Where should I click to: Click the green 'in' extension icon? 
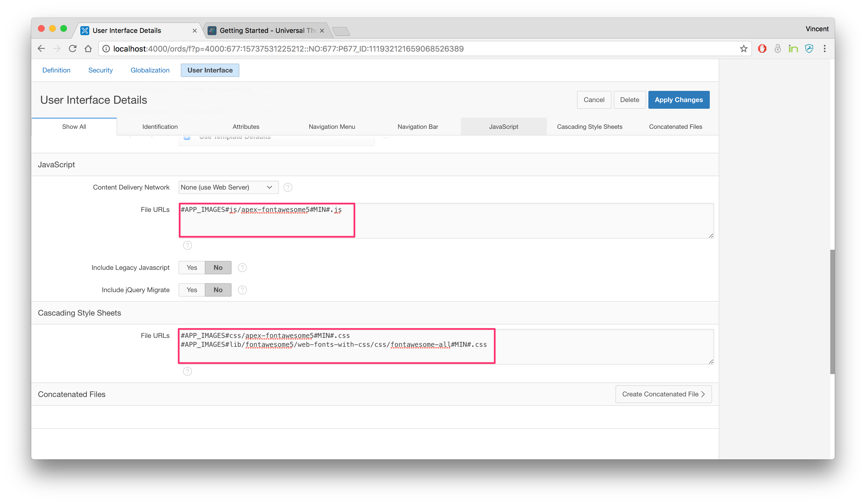793,49
